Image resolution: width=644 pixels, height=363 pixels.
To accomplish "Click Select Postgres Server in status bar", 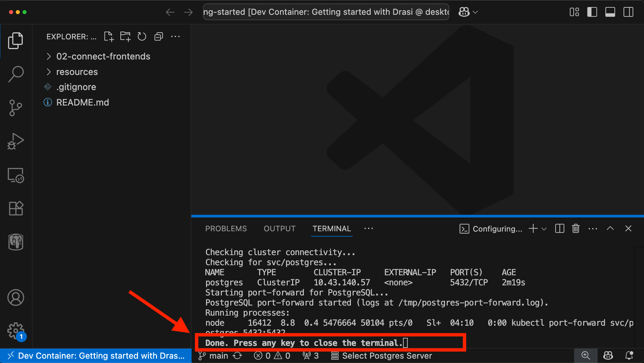I will click(x=387, y=356).
